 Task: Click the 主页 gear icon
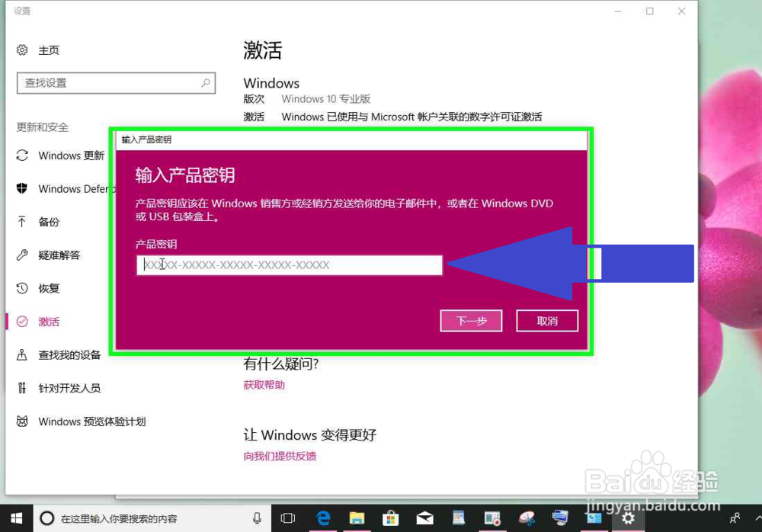pyautogui.click(x=21, y=50)
